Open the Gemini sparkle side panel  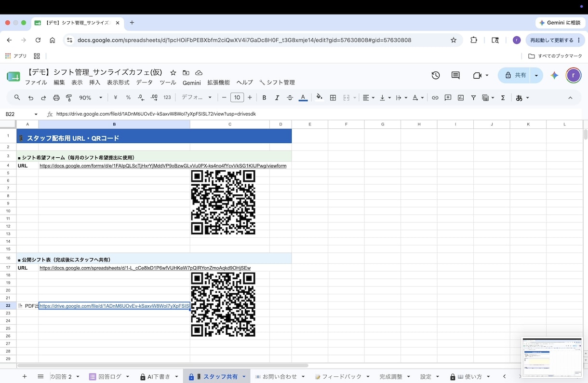555,75
